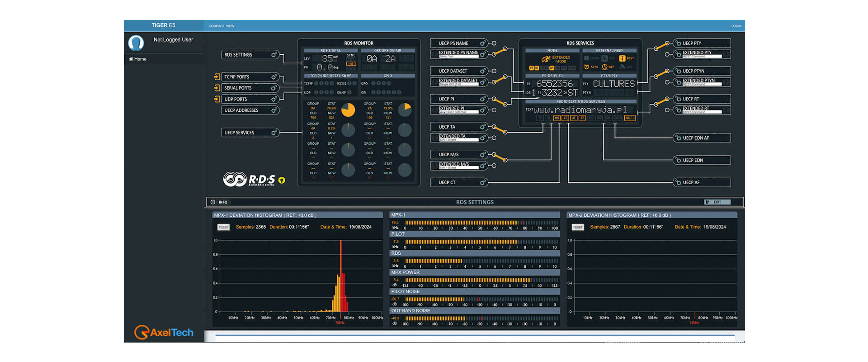Click the MPX Power level meter bar
This screenshot has width=868, height=362.
[x=481, y=280]
